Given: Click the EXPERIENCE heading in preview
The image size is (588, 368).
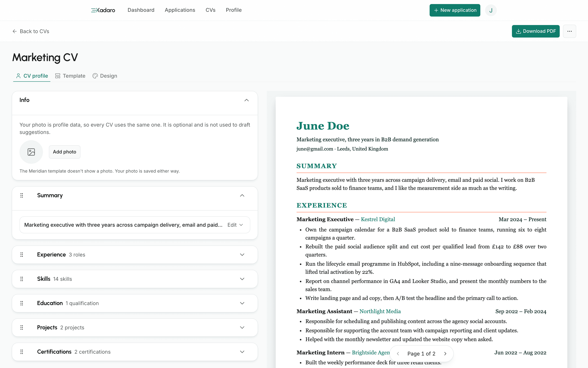Looking at the screenshot, I should click(x=322, y=205).
